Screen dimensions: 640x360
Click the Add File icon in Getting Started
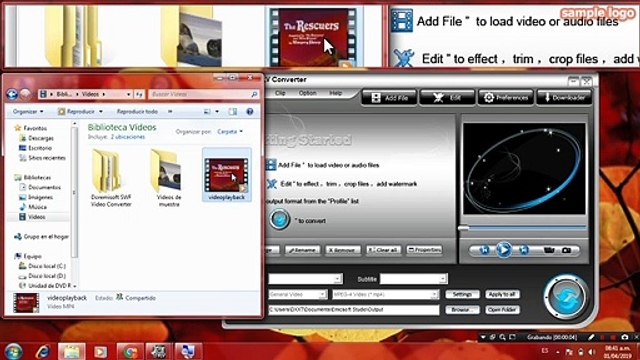[271, 165]
